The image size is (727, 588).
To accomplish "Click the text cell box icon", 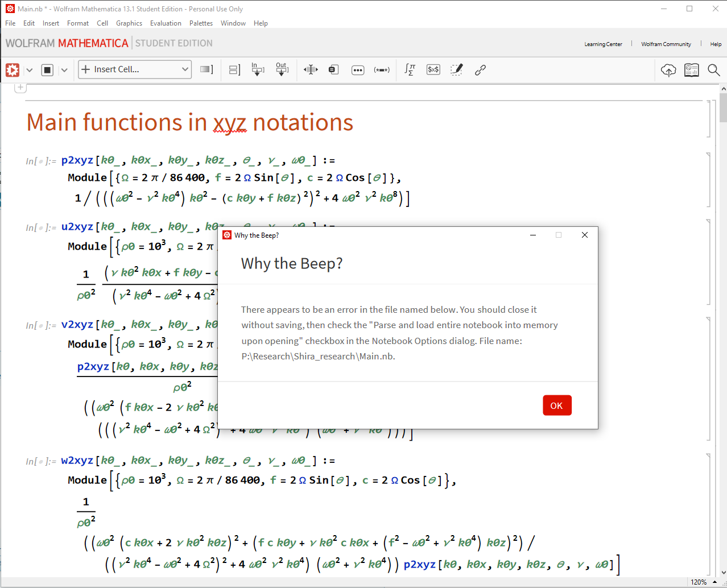I will click(x=334, y=69).
